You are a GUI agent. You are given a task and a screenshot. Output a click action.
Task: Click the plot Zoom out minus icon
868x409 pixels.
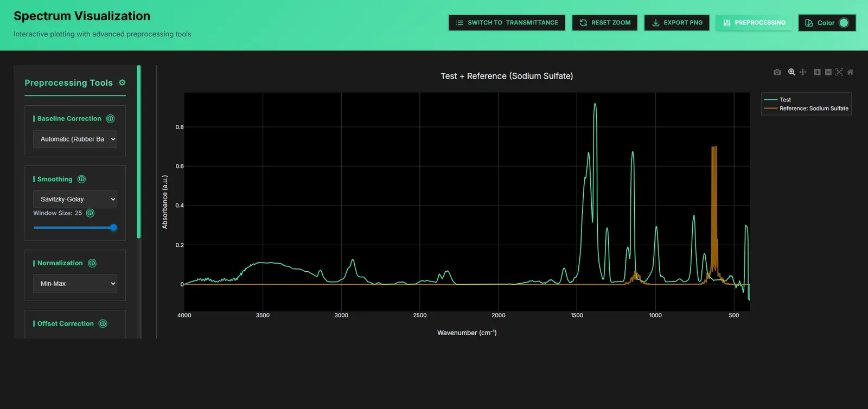(x=828, y=72)
